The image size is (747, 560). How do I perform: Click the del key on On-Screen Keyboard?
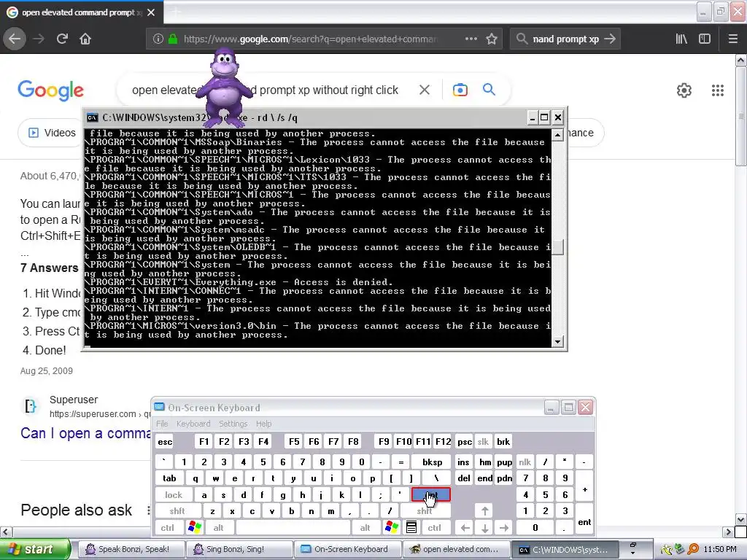[x=463, y=478]
